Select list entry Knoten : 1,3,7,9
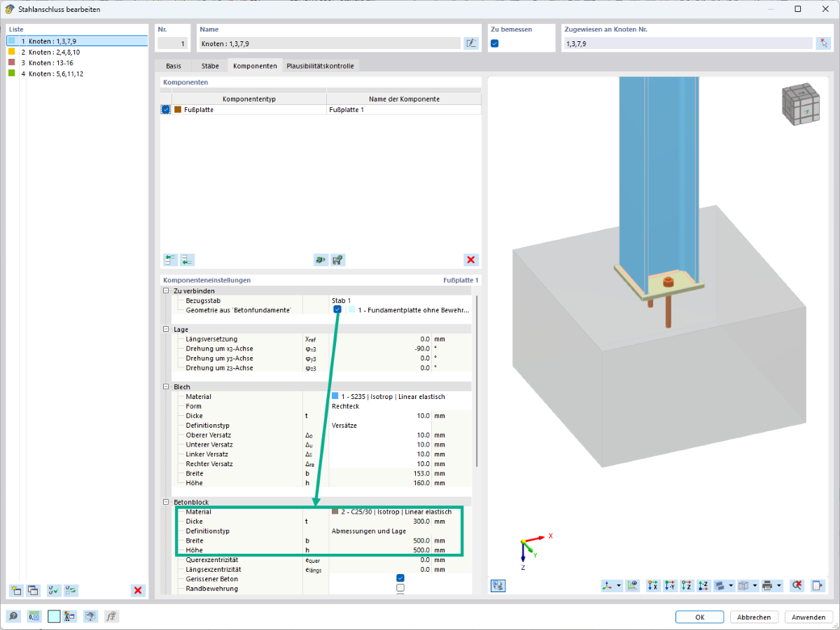The image size is (840, 630). pyautogui.click(x=77, y=41)
